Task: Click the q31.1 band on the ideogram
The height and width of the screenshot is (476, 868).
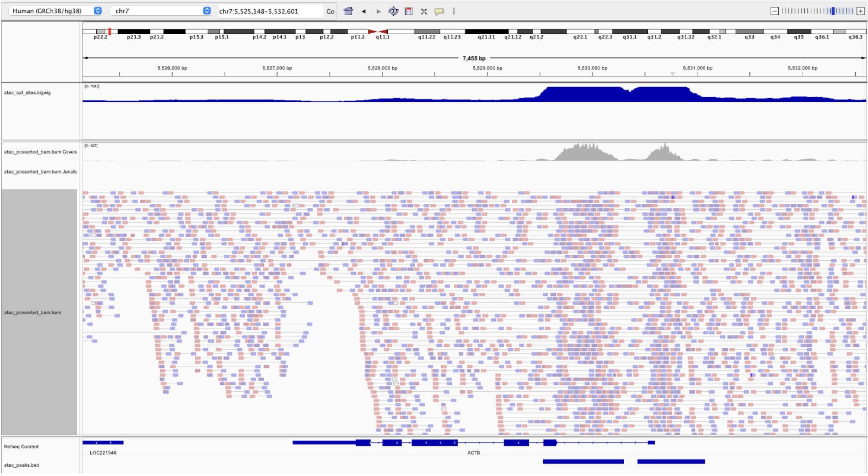Action: 629,32
